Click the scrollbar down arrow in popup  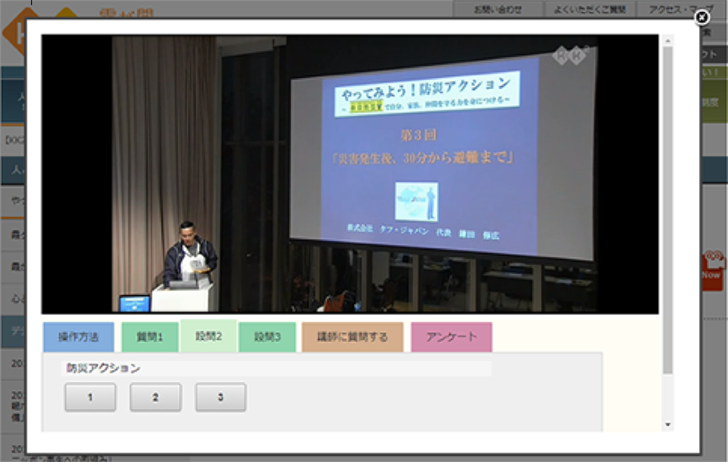[667, 424]
